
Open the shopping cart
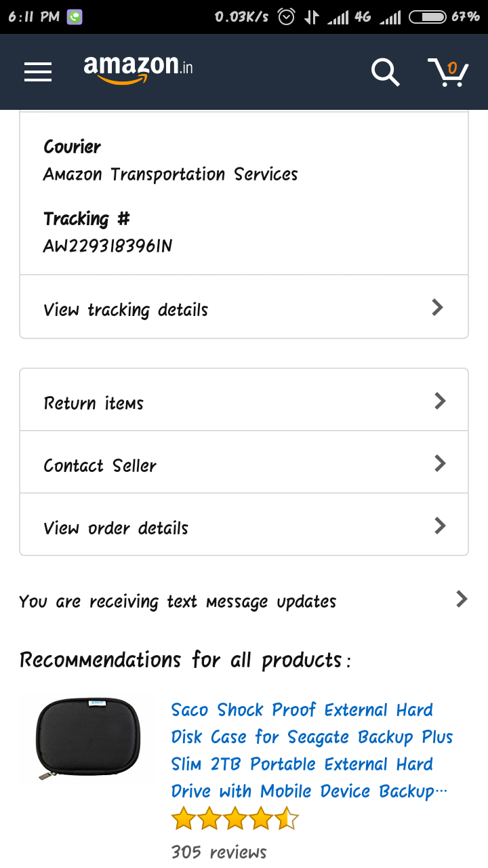pos(448,73)
